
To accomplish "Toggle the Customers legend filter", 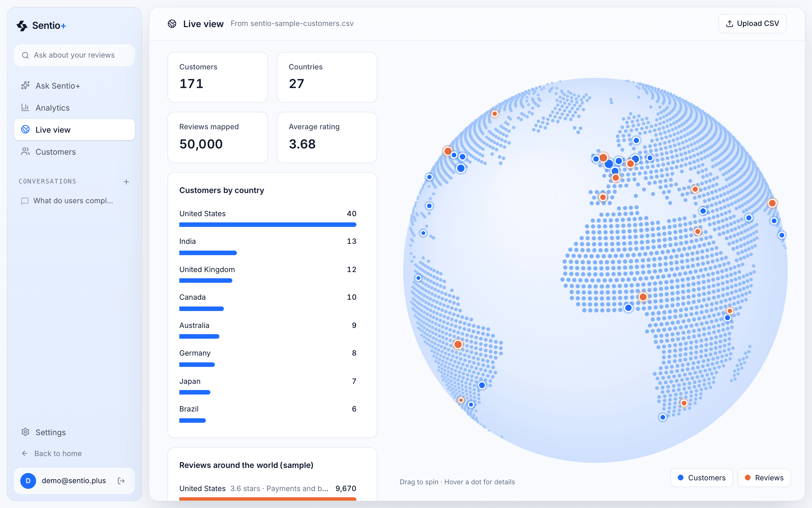I will (x=701, y=478).
